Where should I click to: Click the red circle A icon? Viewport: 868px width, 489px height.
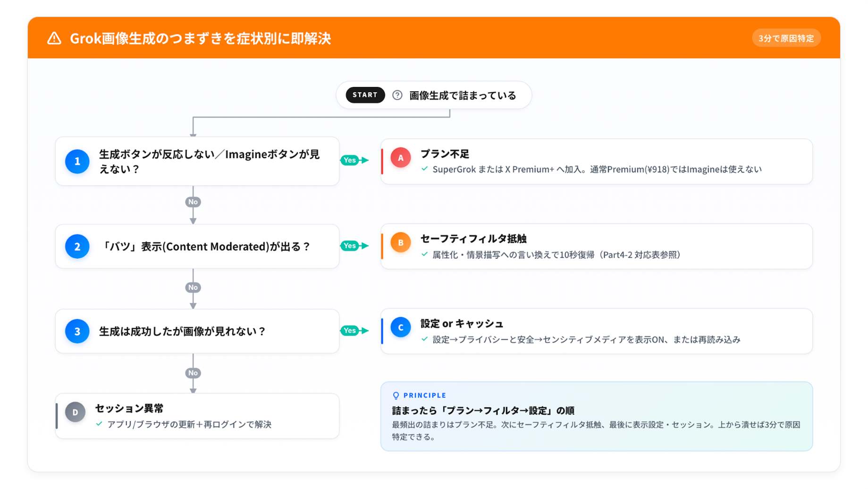click(x=401, y=158)
